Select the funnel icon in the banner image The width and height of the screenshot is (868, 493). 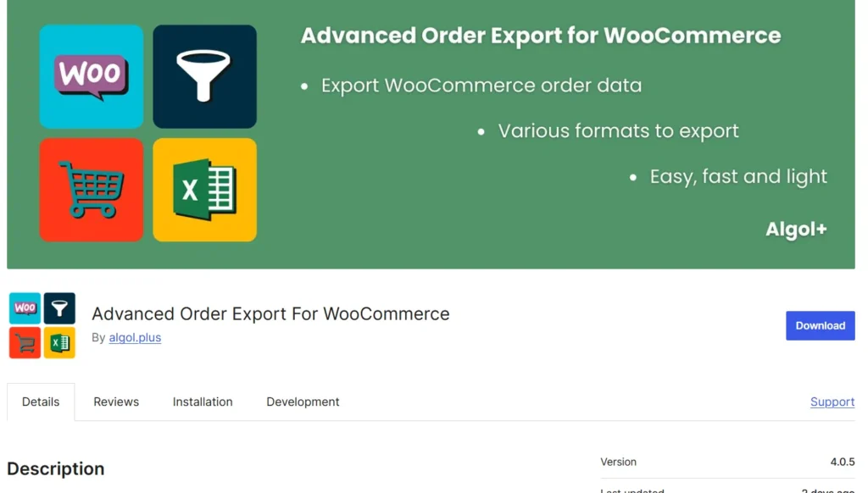click(x=204, y=76)
